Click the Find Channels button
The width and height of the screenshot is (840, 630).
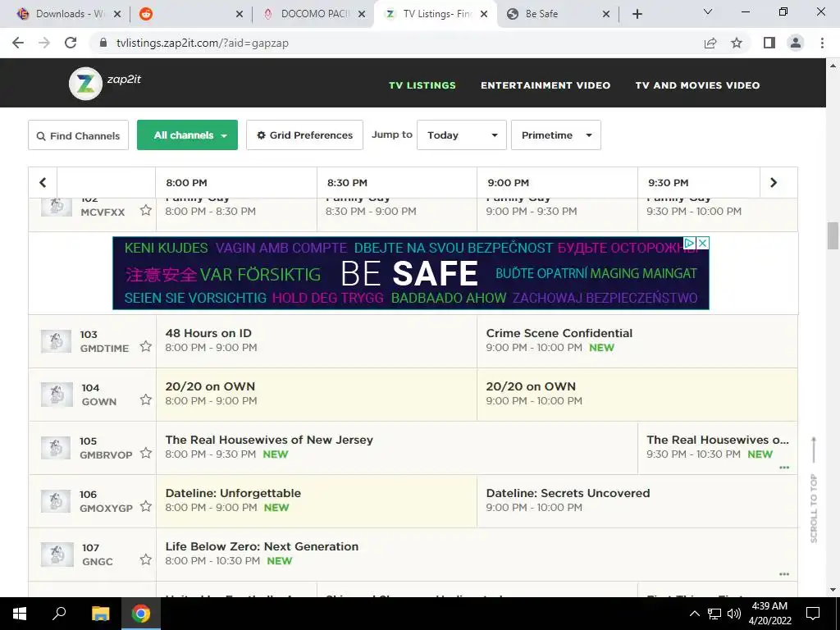pos(78,135)
